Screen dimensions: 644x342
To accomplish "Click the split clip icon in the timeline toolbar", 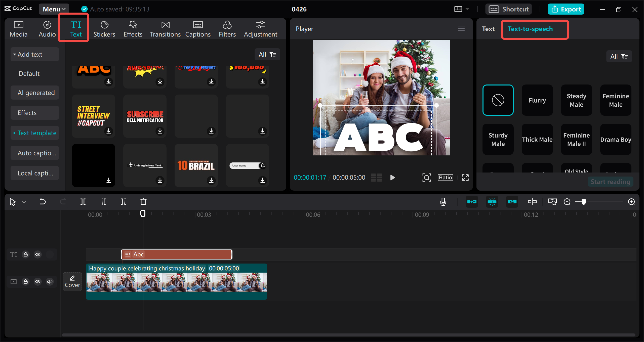I will (83, 202).
